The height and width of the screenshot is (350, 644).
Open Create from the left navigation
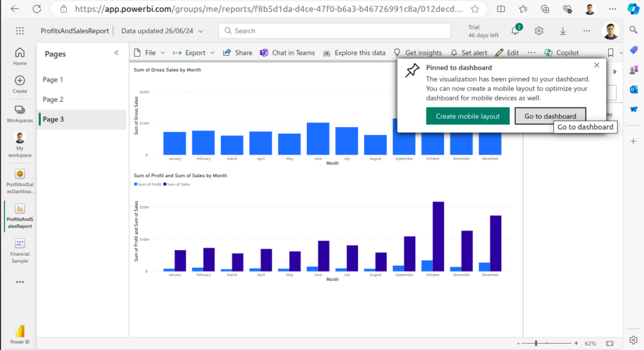pos(20,84)
